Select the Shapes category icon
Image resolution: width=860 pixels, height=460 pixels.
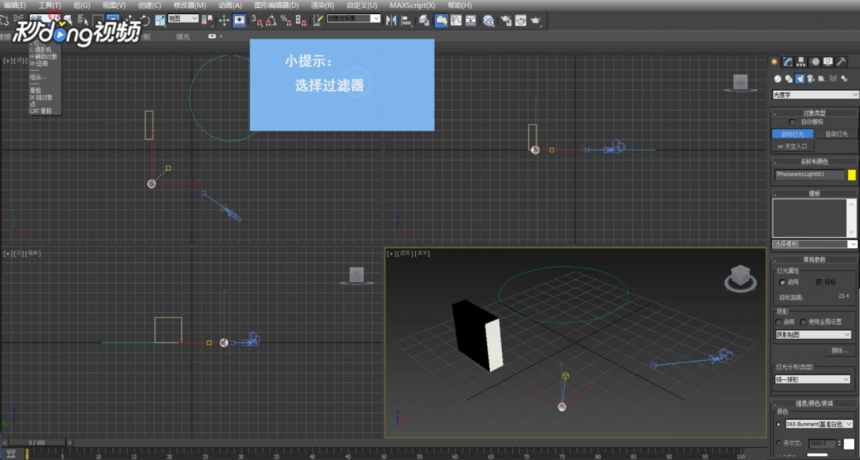click(x=789, y=79)
